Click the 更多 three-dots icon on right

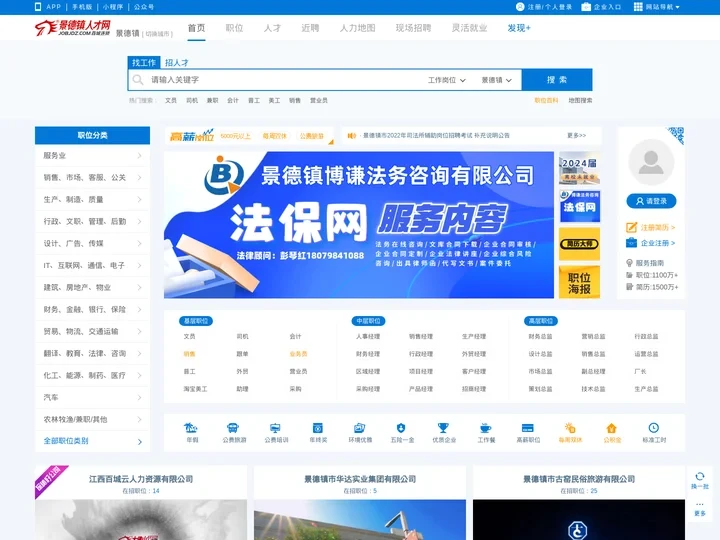coord(700,504)
